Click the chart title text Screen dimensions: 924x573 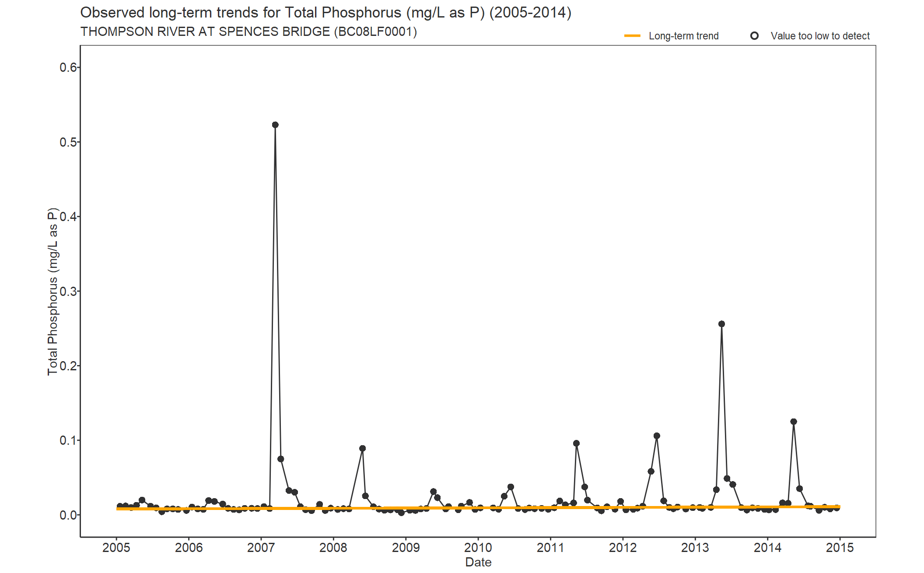coord(326,13)
